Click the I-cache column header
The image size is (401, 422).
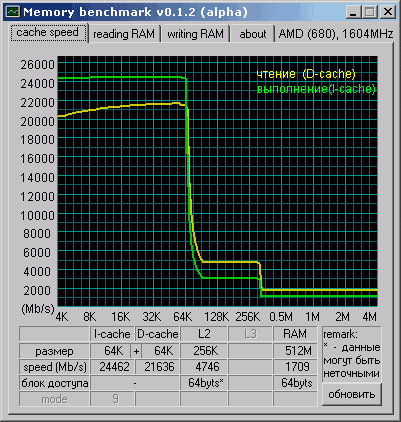tap(112, 334)
